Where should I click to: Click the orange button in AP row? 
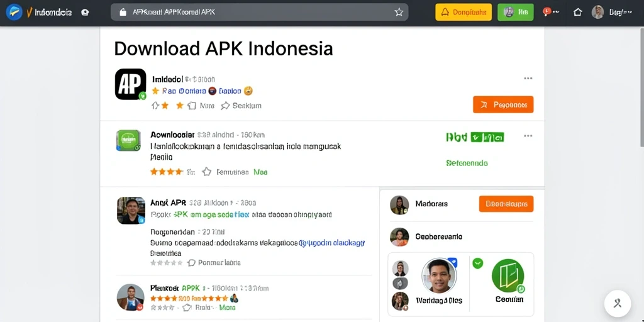coord(503,105)
